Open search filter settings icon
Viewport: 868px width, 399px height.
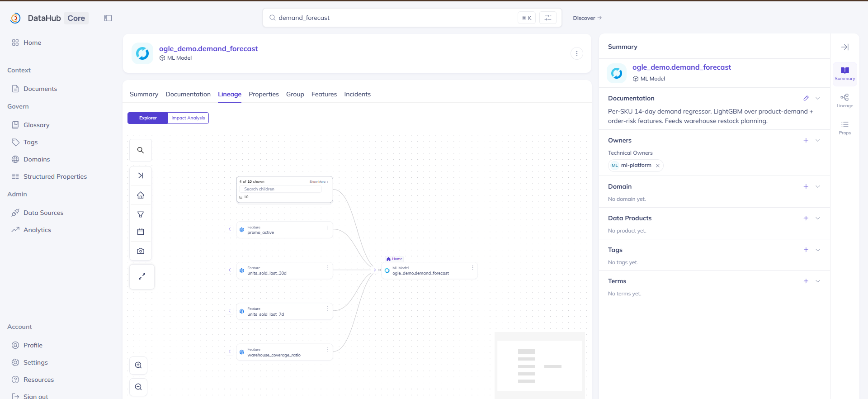548,18
